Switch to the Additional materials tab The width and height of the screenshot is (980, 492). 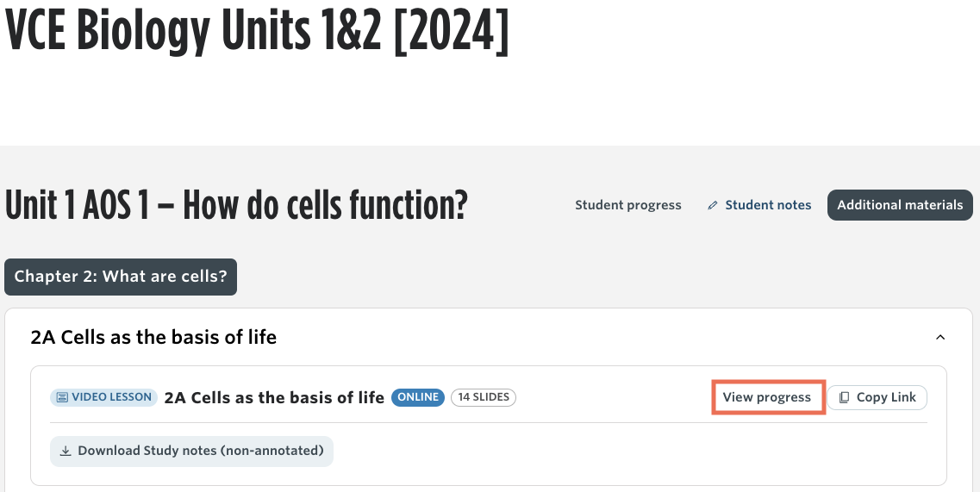(900, 205)
